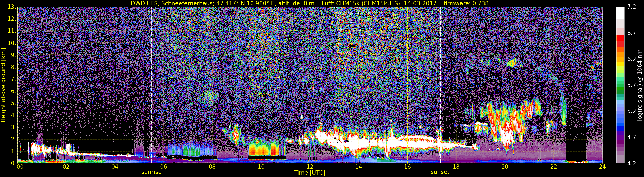Click the dark blue segment of the colorbar
644x177 pixels.
[620, 129]
